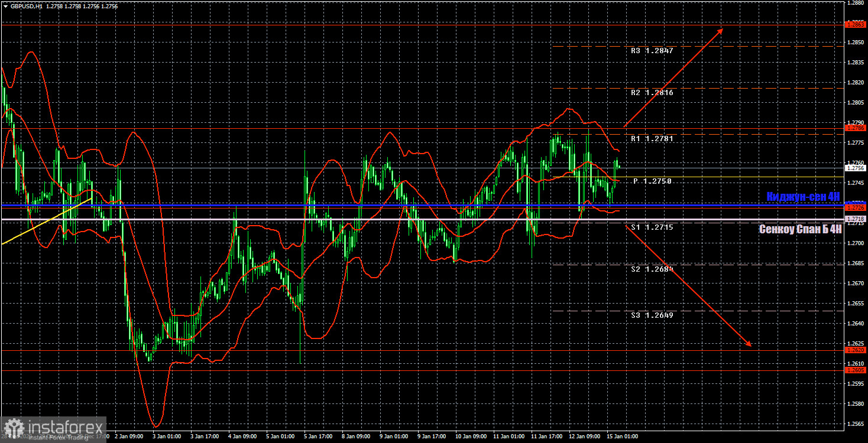Image resolution: width=868 pixels, height=443 pixels.
Task: Click the red 1.2863 price tag
Action: tap(856, 25)
